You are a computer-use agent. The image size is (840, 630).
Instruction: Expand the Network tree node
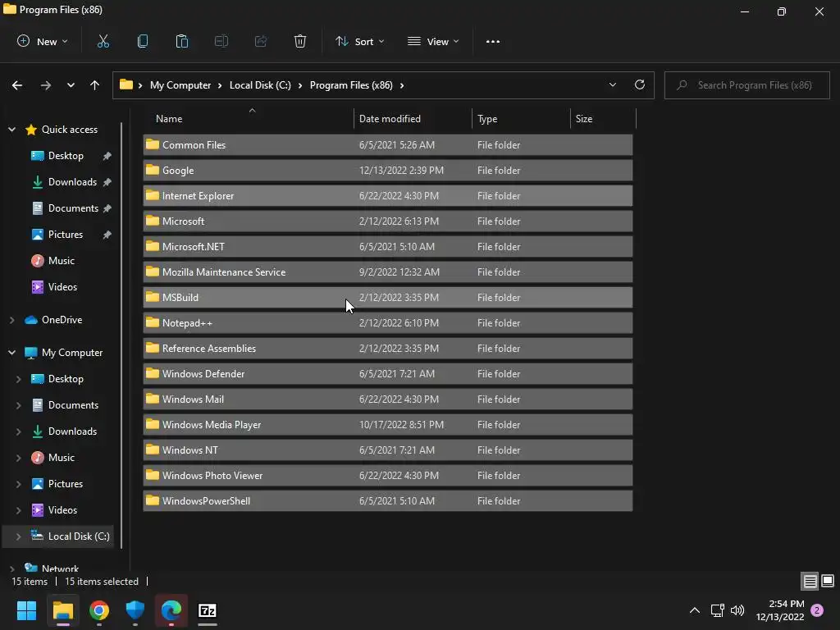[11, 568]
